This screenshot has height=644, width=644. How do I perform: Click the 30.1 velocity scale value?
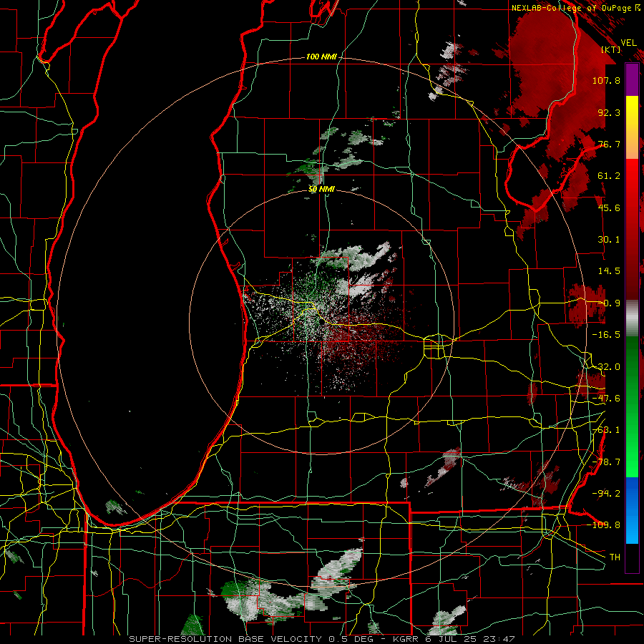(x=609, y=240)
